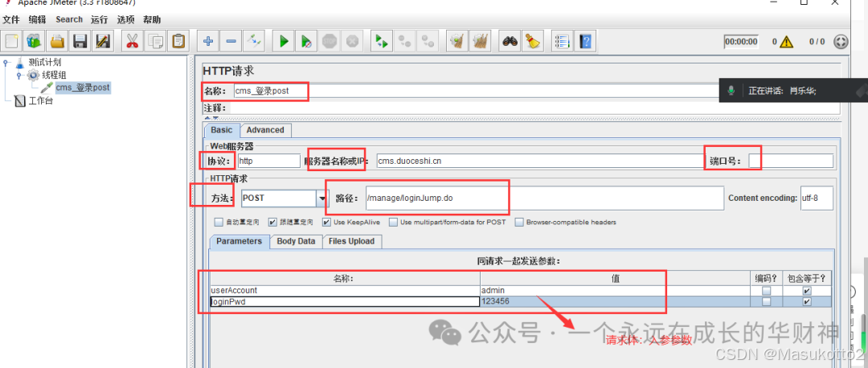Screen dimensions: 868x368
Task: Open the Search menu
Action: tap(69, 19)
